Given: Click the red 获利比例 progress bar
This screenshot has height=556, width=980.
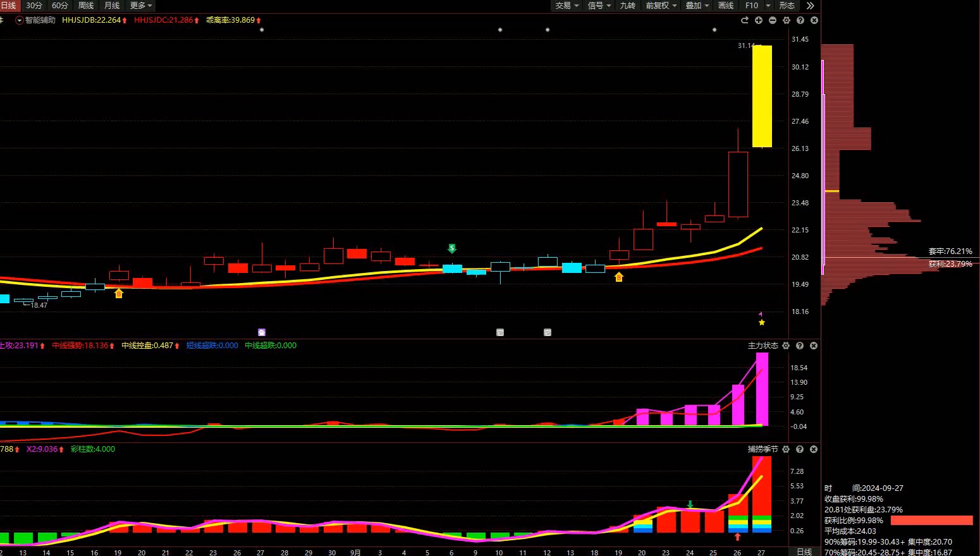Looking at the screenshot, I should coord(932,521).
